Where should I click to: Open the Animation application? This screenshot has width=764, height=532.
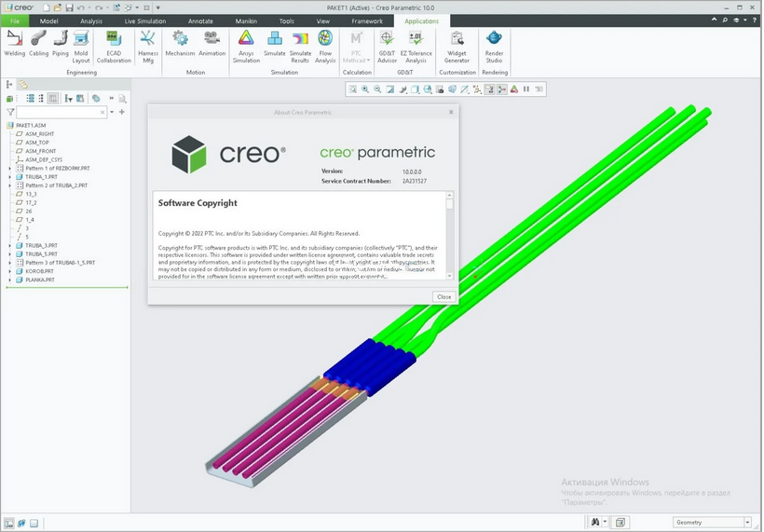pos(211,43)
